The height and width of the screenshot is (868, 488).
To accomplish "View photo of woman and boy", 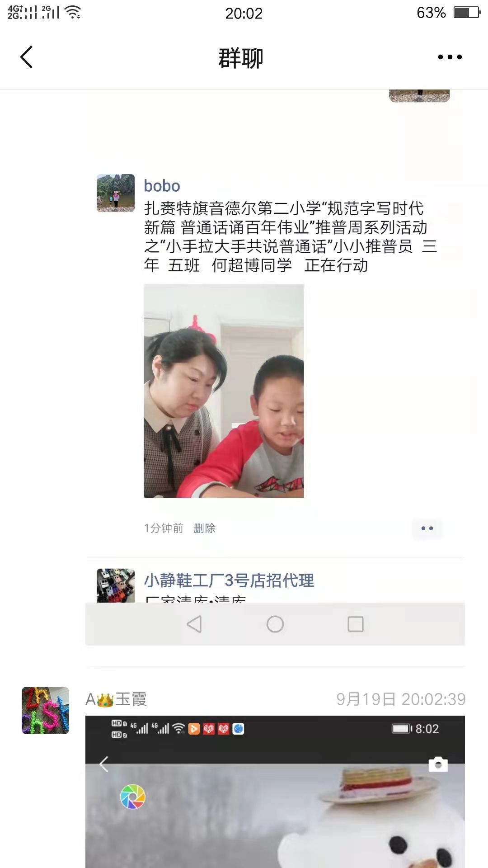I will click(x=224, y=391).
